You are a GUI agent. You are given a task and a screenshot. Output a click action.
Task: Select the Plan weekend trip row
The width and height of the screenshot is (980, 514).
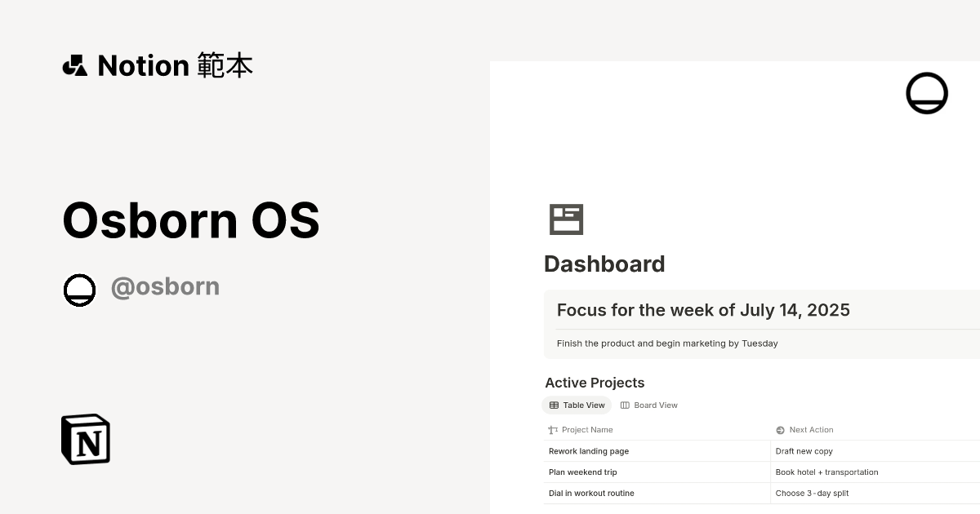582,472
